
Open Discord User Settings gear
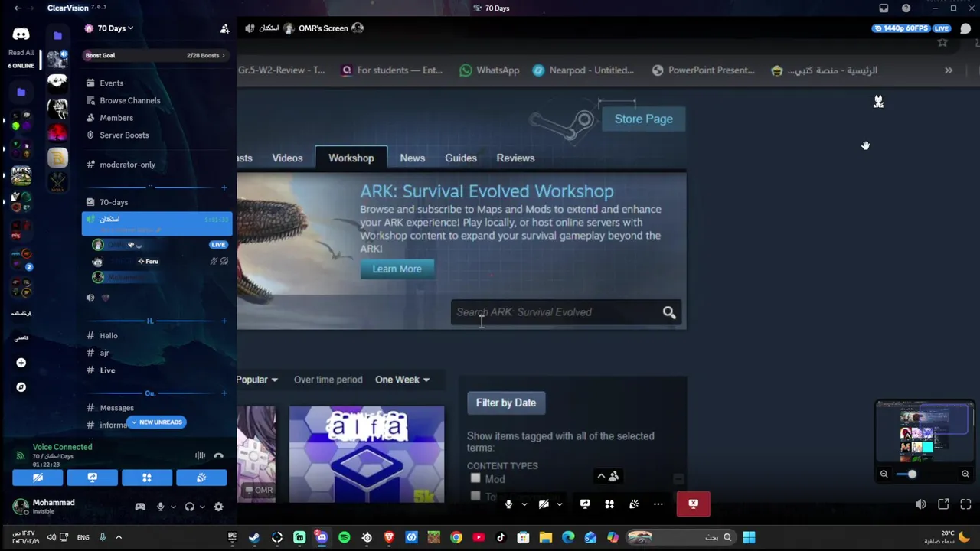coord(218,507)
